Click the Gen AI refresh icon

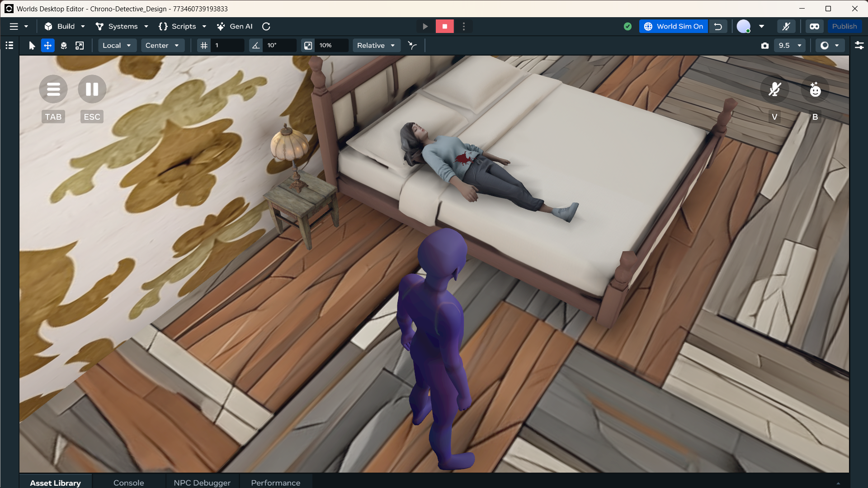click(x=266, y=27)
